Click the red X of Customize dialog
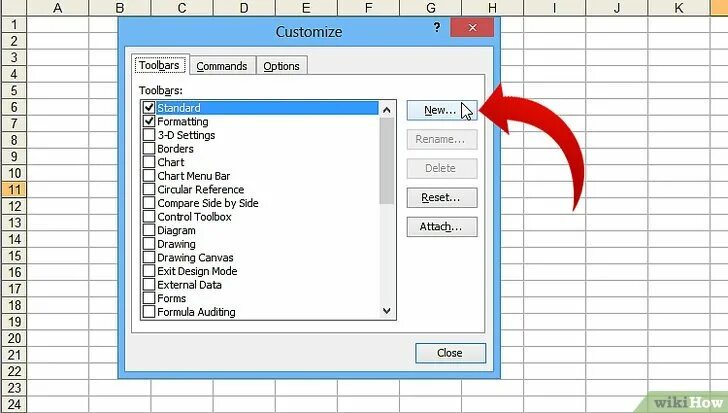The width and height of the screenshot is (728, 413). [x=472, y=28]
